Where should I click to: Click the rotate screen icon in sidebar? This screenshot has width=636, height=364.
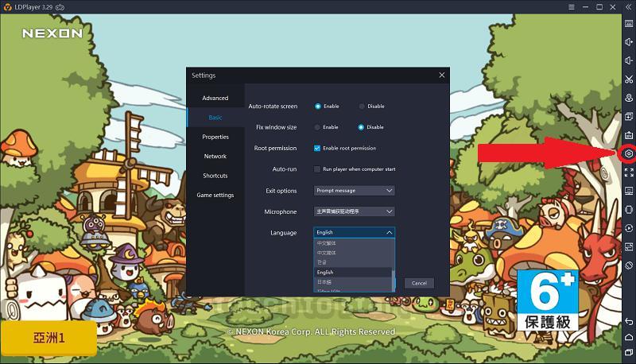[629, 265]
